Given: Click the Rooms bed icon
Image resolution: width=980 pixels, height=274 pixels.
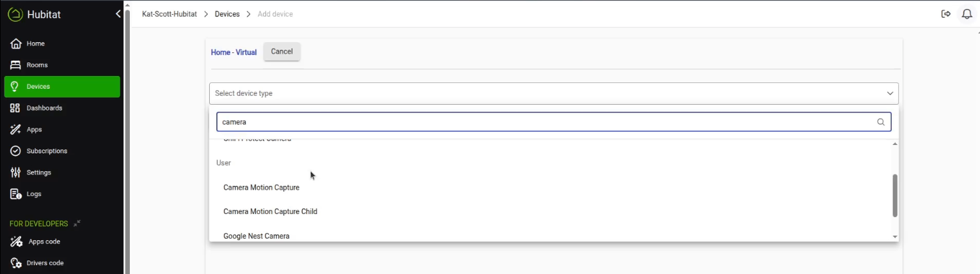Looking at the screenshot, I should 16,65.
